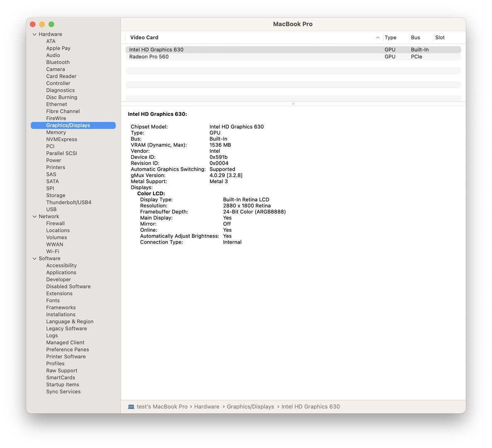The width and height of the screenshot is (492, 448).
Task: Select Sync Services in the sidebar
Action: click(x=63, y=392)
